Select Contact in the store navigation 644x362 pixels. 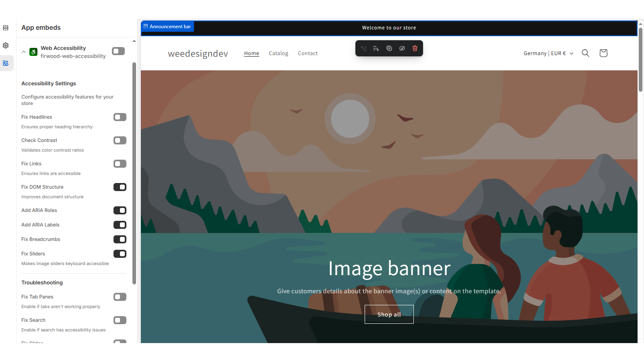pyautogui.click(x=308, y=53)
